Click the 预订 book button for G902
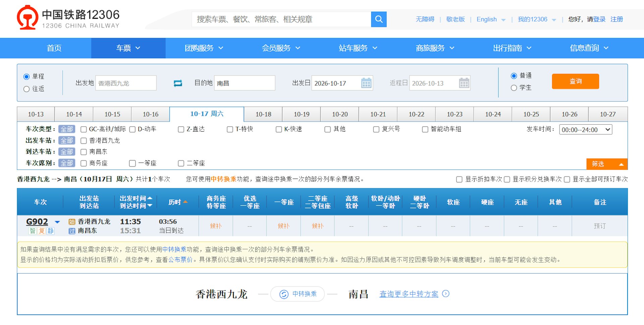The image size is (644, 325). pyautogui.click(x=600, y=226)
